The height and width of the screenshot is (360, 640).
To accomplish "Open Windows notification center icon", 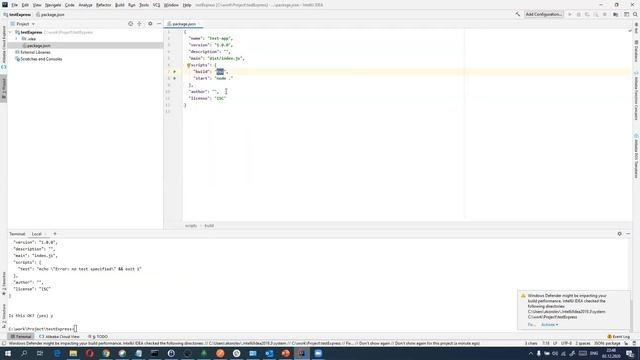I will pyautogui.click(x=630, y=353).
